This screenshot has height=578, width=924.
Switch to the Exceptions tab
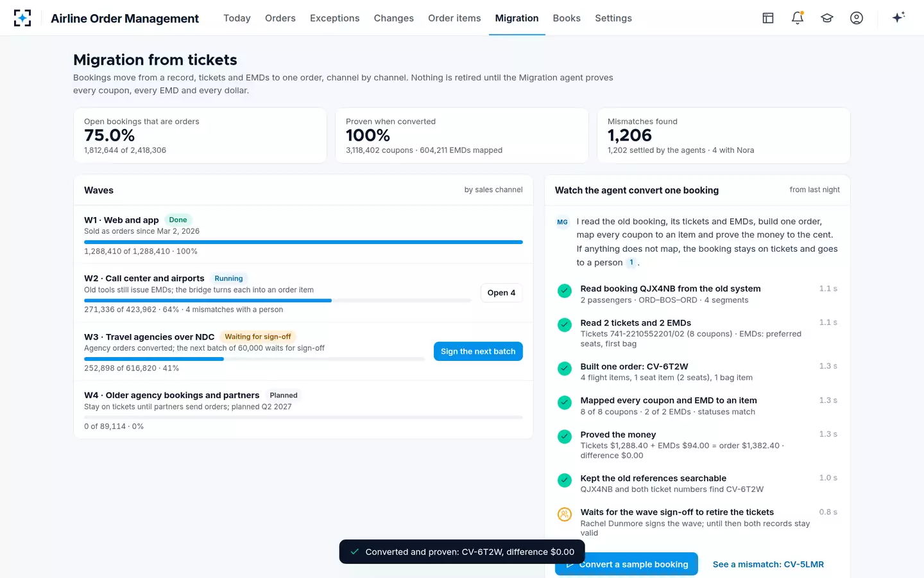[x=335, y=18]
